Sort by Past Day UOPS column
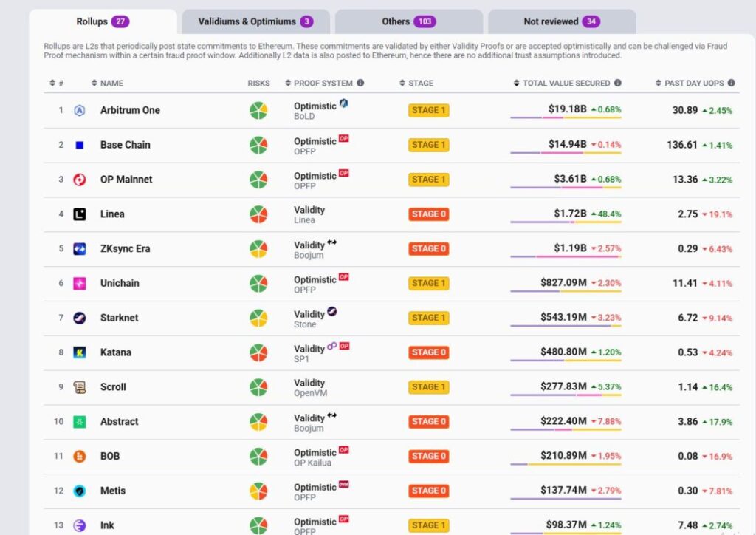The width and height of the screenshot is (756, 535). [690, 83]
